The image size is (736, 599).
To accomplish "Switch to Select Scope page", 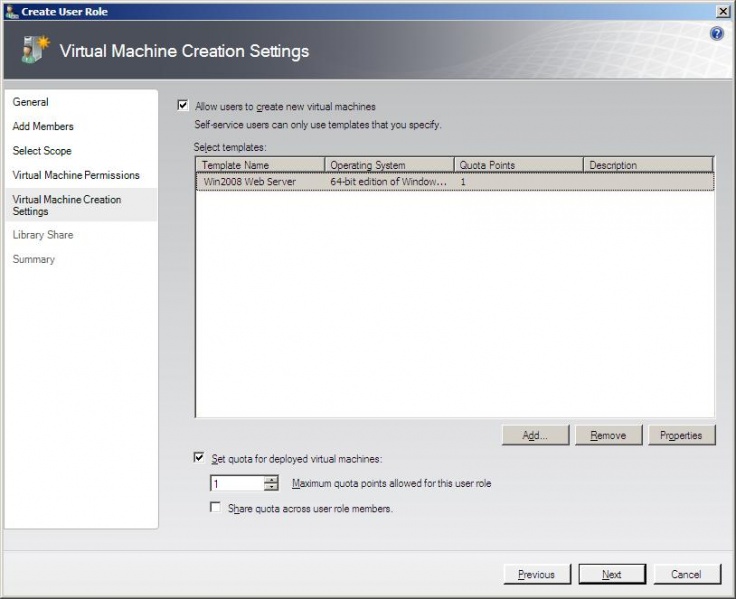I will pyautogui.click(x=42, y=151).
